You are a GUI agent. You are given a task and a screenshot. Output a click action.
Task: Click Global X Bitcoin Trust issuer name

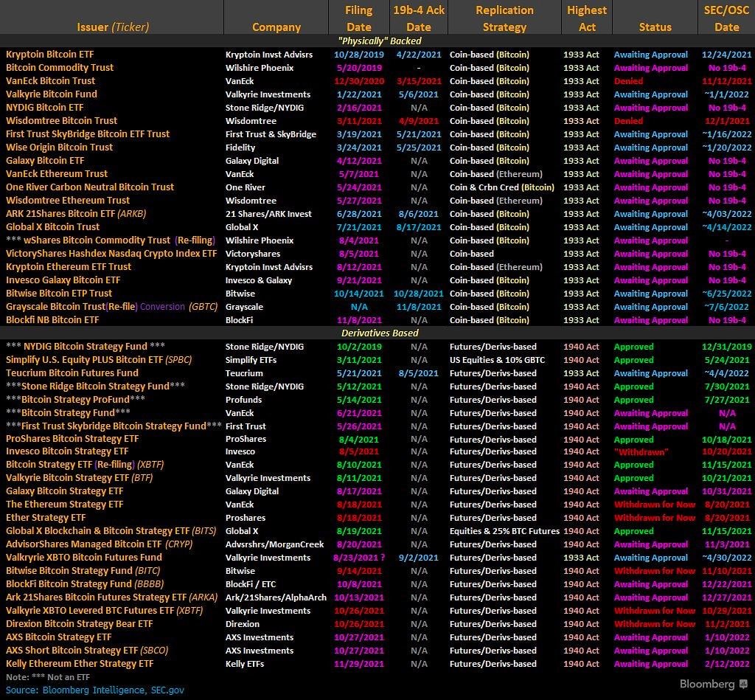pos(52,226)
